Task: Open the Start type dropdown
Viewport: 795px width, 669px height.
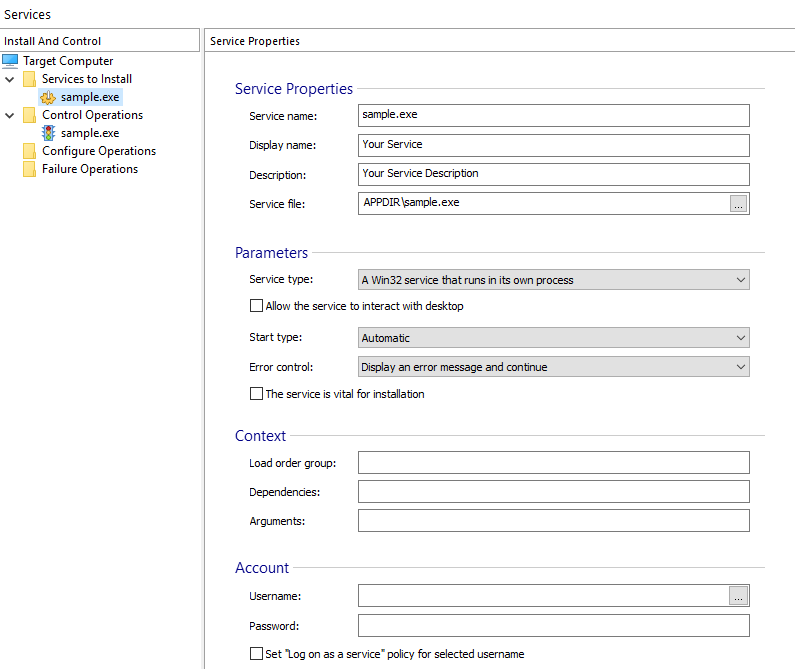Action: 554,338
